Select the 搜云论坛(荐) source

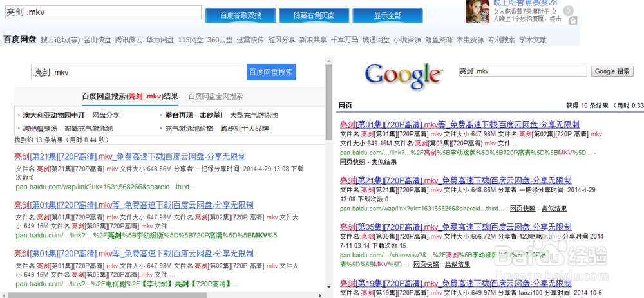pos(60,40)
